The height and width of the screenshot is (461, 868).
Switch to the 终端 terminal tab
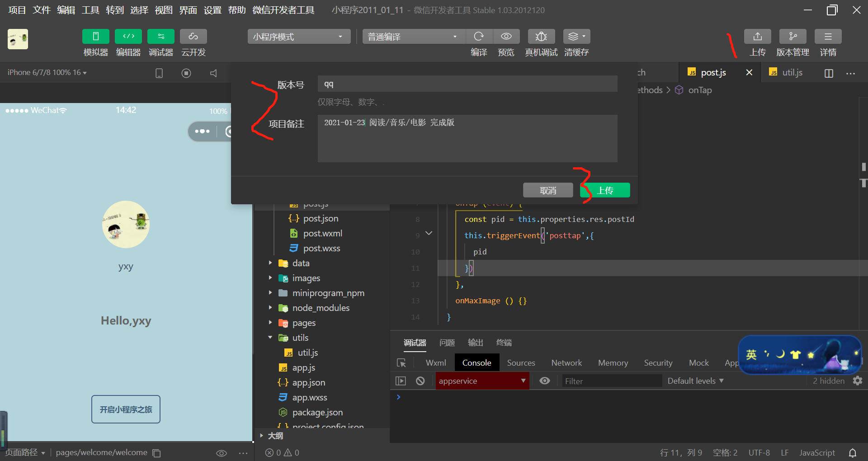504,343
